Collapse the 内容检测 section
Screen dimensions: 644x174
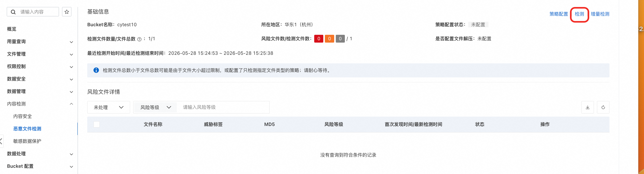pos(40,104)
